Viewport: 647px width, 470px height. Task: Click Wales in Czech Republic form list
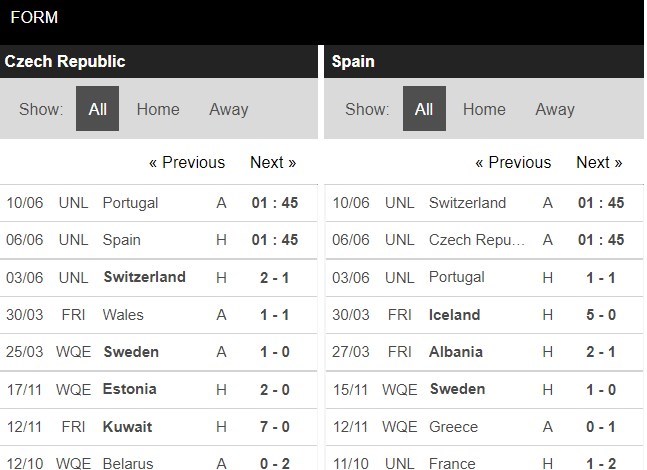coord(123,315)
